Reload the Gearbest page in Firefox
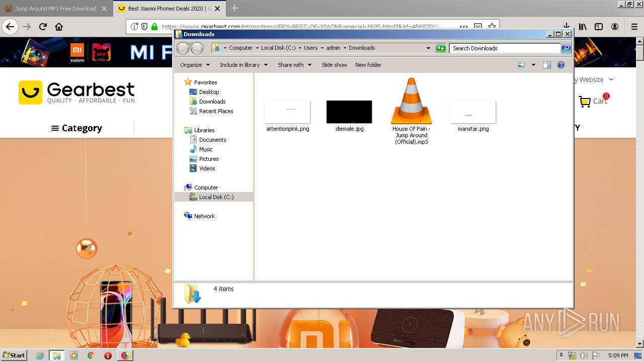The image size is (644, 362). [43, 27]
